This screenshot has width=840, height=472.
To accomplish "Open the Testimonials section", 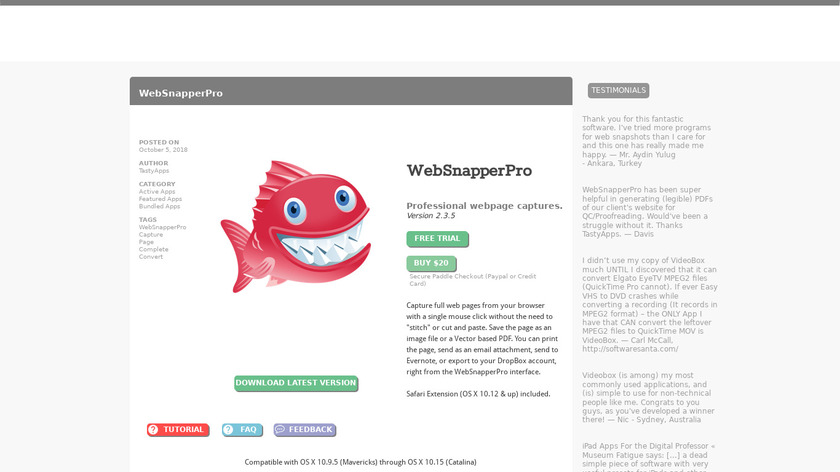I will [x=618, y=91].
